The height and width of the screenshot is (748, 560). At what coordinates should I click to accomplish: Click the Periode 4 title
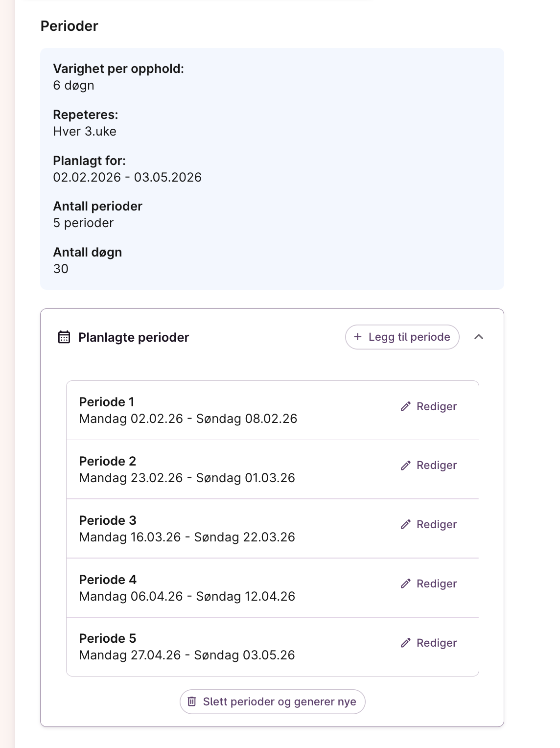tap(108, 580)
